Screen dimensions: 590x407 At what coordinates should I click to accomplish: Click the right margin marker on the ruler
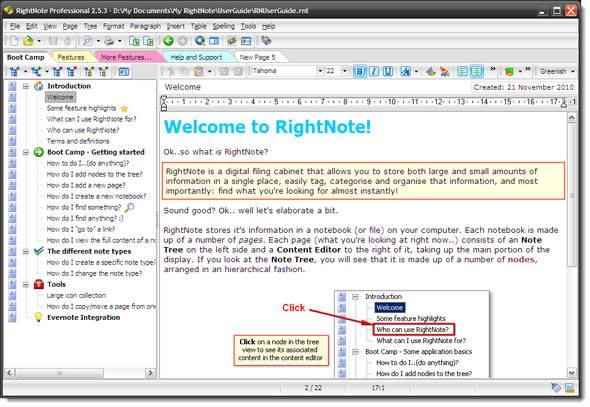(x=563, y=104)
